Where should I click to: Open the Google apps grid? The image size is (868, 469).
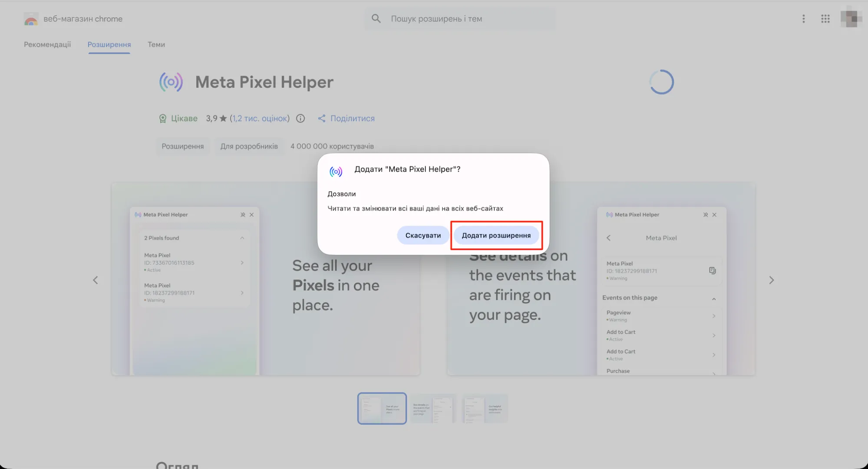[x=825, y=19]
